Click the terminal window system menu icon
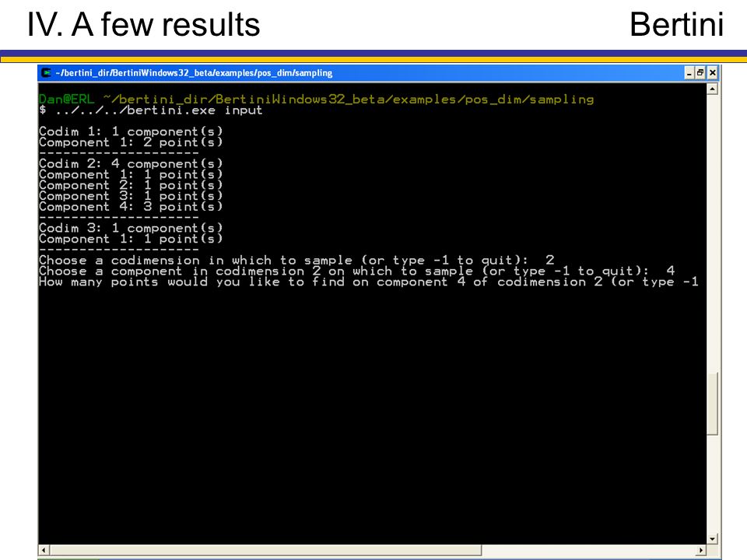Image resolution: width=747 pixels, height=560 pixels. click(46, 73)
